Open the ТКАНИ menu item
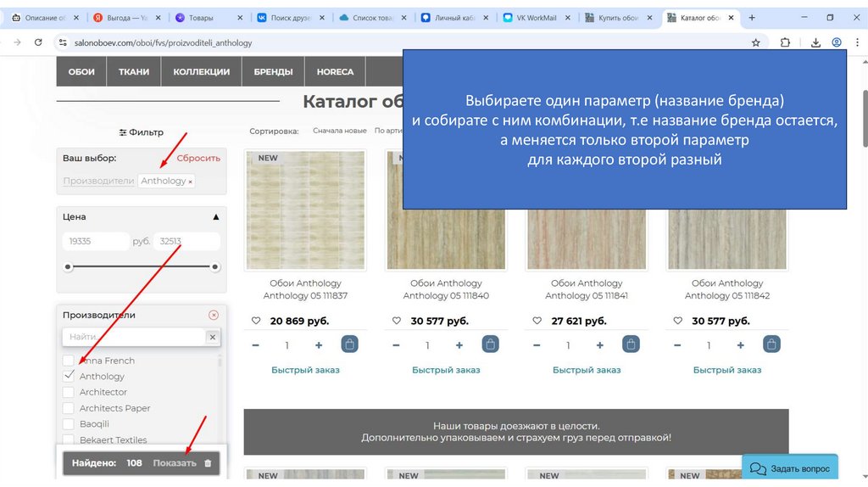This screenshot has height=487, width=868. (133, 71)
